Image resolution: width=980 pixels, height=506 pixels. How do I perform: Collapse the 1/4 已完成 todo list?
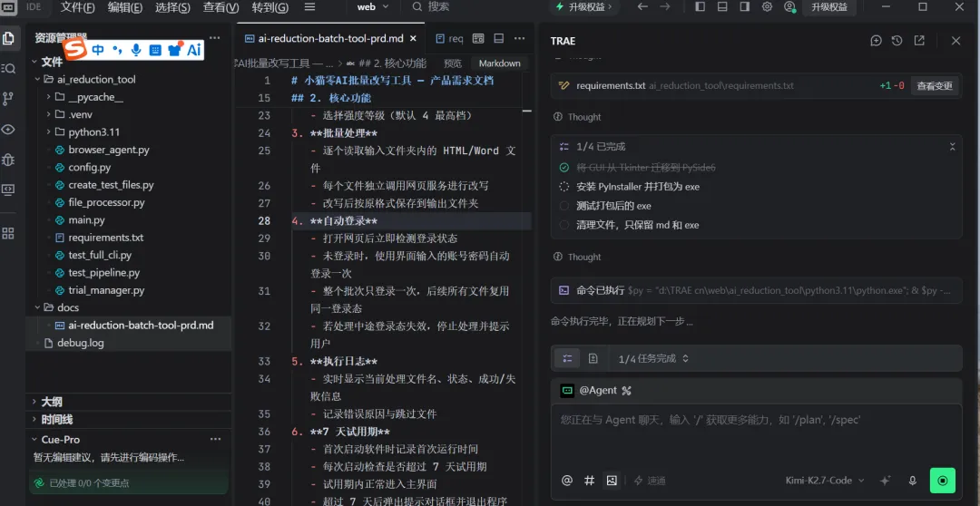952,147
